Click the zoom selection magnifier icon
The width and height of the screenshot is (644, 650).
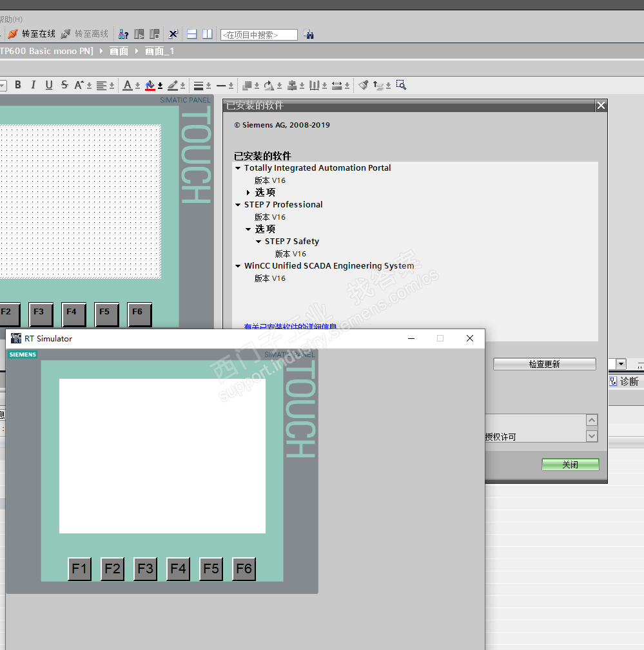pos(401,85)
